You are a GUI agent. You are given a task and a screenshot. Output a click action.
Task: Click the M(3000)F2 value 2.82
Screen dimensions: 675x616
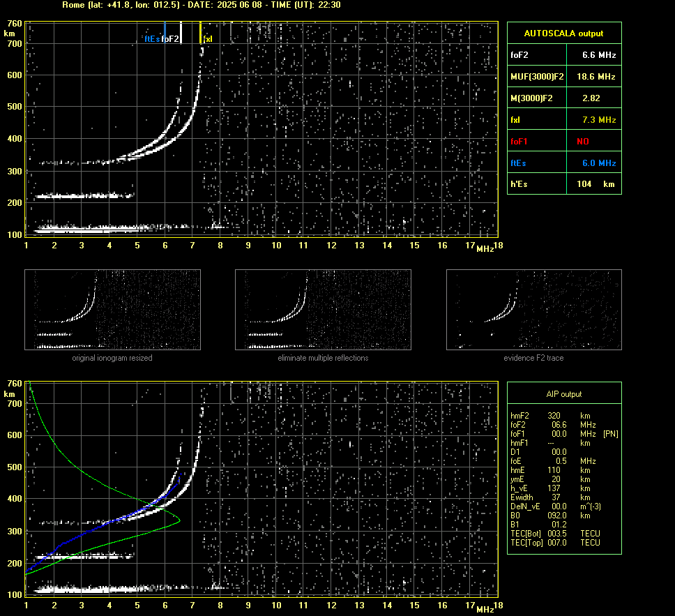coord(591,98)
